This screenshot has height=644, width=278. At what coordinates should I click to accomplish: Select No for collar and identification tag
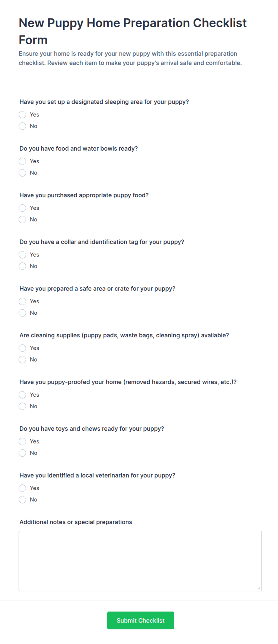click(22, 266)
